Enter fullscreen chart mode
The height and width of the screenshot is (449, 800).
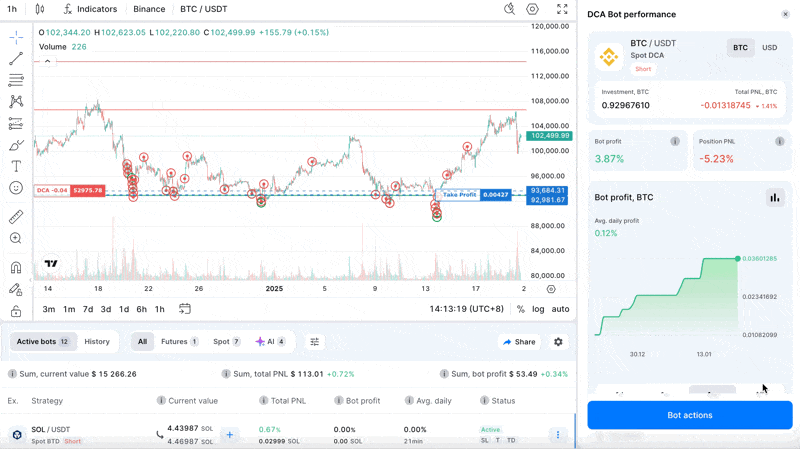click(x=562, y=9)
